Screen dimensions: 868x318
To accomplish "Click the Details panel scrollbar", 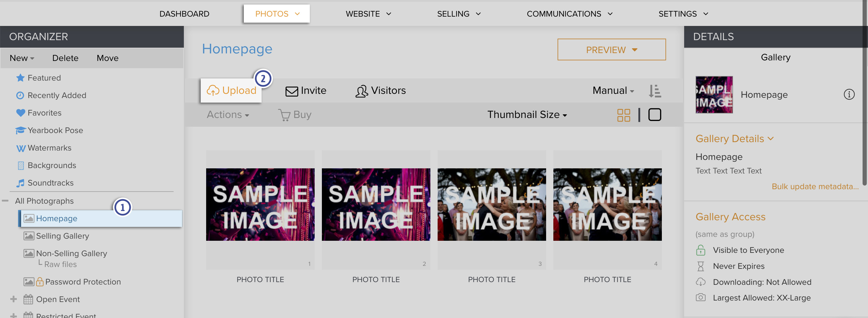I will pos(865,92).
